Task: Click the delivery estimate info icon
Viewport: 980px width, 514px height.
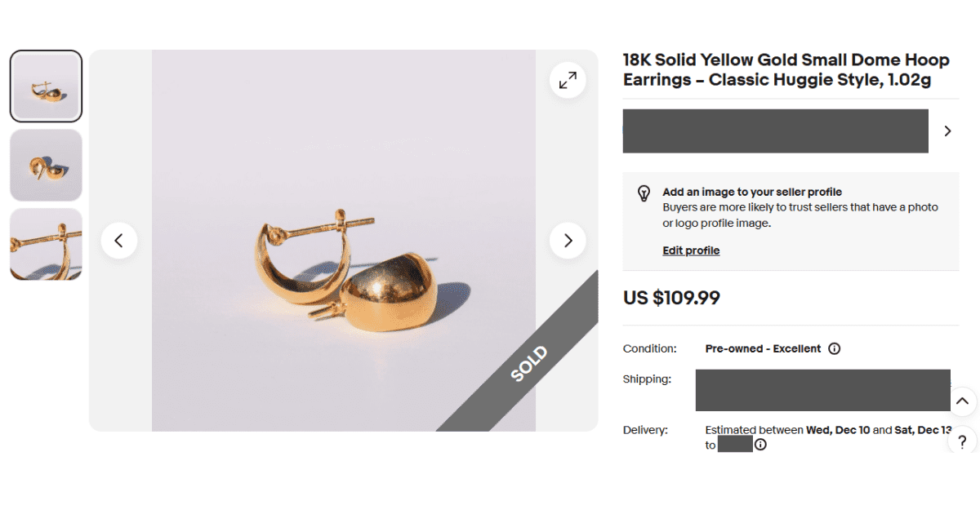Action: pyautogui.click(x=760, y=445)
